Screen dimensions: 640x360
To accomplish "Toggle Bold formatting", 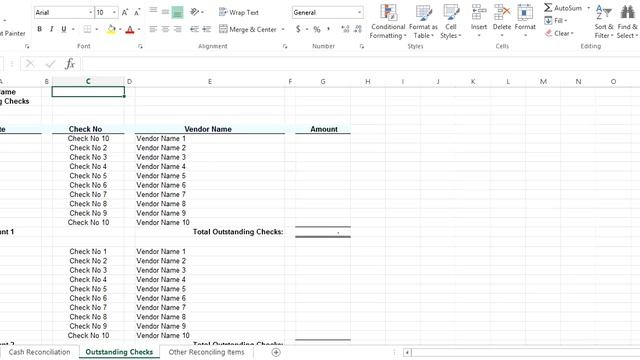I will pyautogui.click(x=40, y=29).
